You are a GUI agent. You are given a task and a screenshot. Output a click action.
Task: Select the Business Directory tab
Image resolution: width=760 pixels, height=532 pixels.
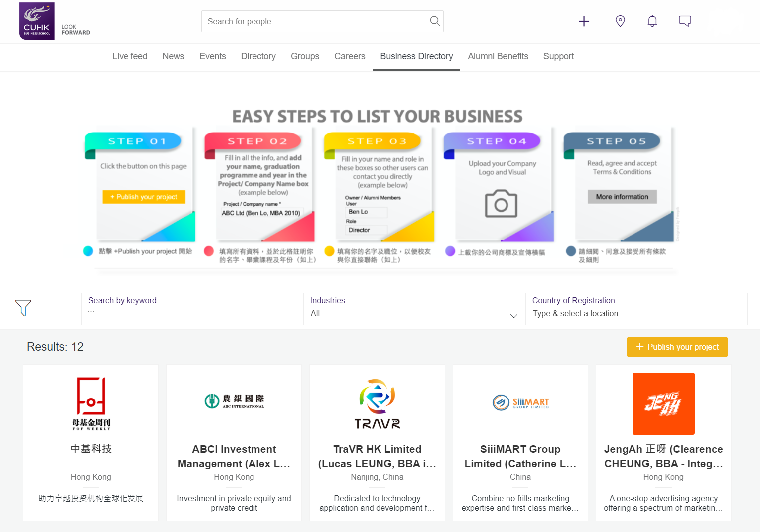coord(416,56)
